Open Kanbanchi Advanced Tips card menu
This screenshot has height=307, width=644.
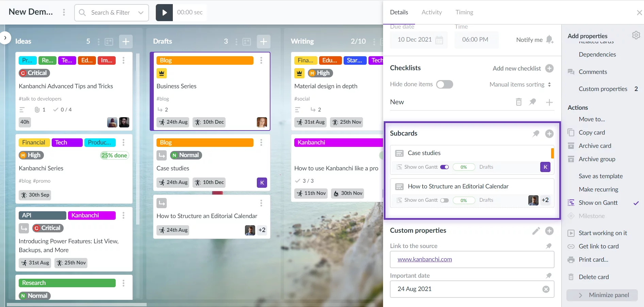[x=123, y=60]
